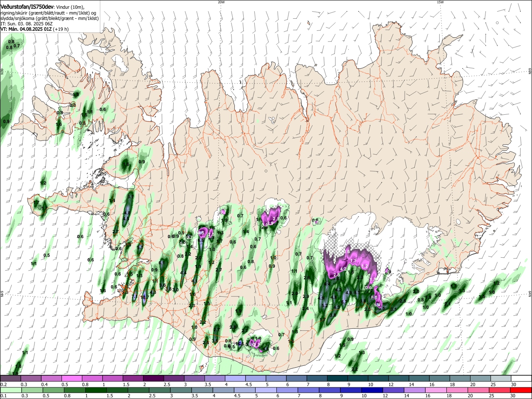The image size is (532, 399).
Task: Pick the lightest green 0.1 swatch in lower legend row
Action: [x=10, y=390]
